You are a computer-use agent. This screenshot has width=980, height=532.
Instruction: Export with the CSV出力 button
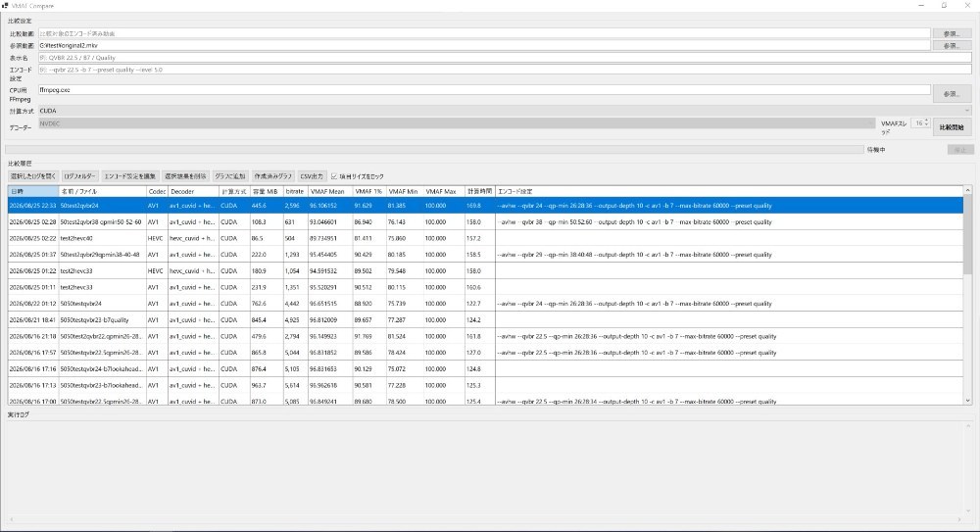[x=312, y=176]
